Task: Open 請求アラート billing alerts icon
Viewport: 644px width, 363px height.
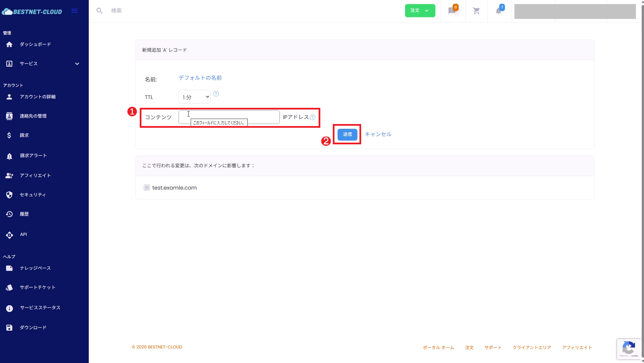Action: tap(9, 155)
